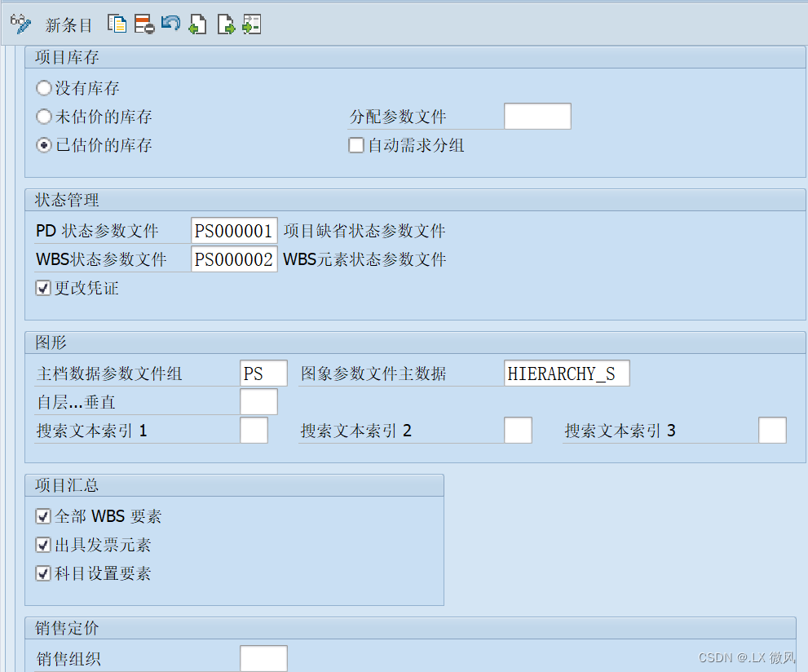Uncheck the 出具发票元素 option
Screen dimensions: 808x672
coord(42,545)
